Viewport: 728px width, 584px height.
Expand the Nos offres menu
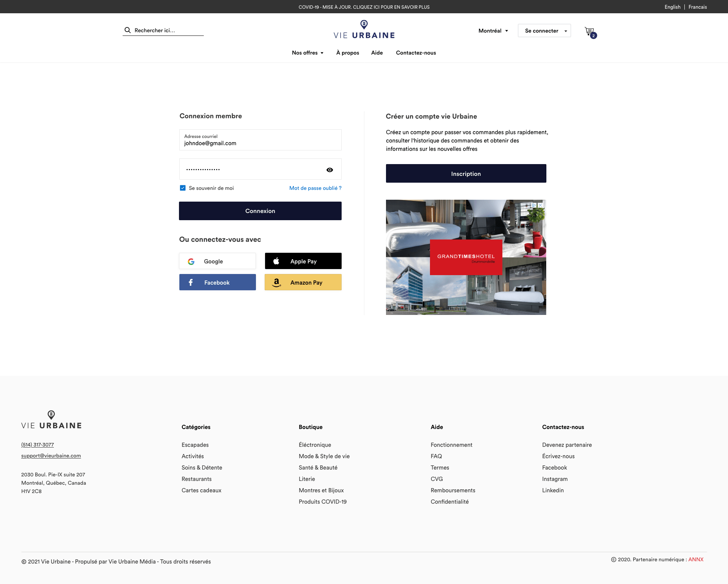point(308,53)
